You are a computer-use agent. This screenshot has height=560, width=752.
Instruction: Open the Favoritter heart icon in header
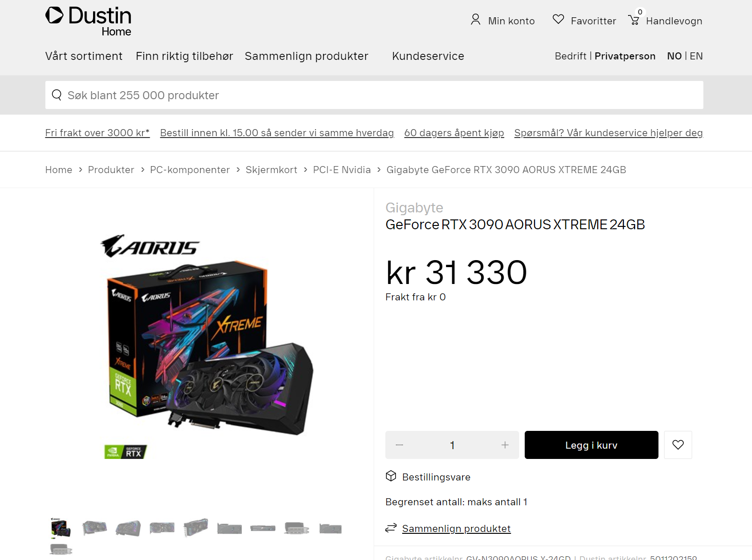[558, 19]
